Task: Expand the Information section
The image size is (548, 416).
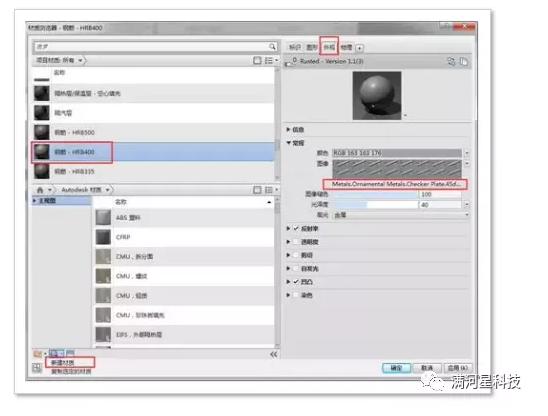Action: (288, 130)
